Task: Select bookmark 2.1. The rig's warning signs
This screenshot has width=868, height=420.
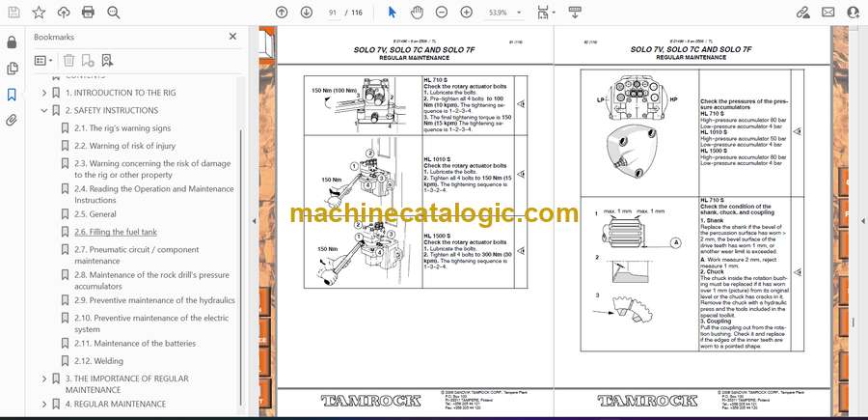Action: [x=122, y=128]
